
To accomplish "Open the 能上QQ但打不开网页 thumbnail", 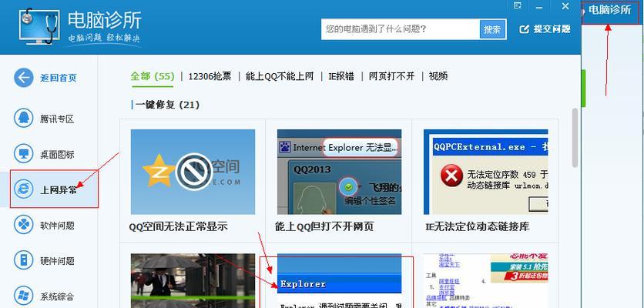I will (339, 172).
